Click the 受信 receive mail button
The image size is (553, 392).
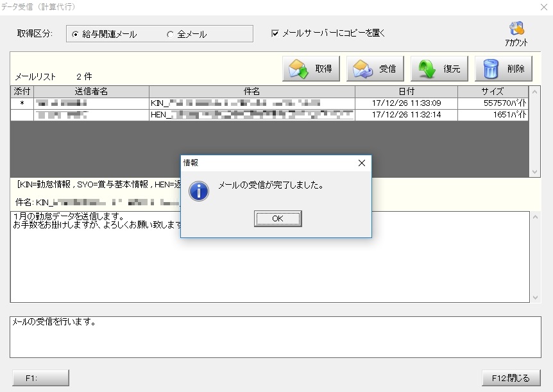click(375, 69)
